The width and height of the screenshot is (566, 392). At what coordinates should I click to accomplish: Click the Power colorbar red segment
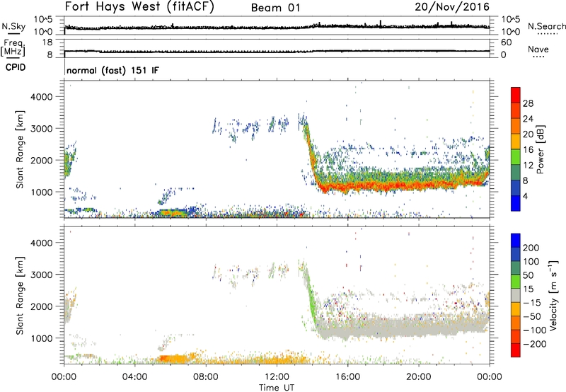[516, 95]
